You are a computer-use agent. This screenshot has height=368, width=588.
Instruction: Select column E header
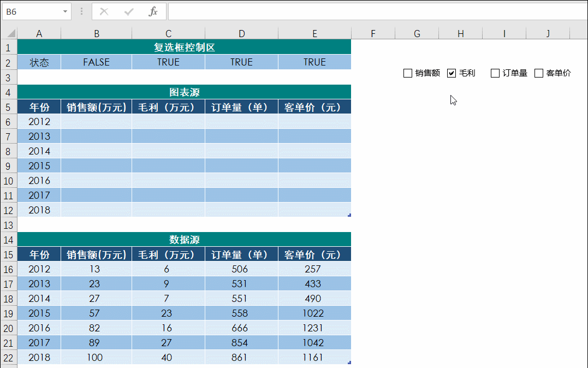pyautogui.click(x=314, y=34)
